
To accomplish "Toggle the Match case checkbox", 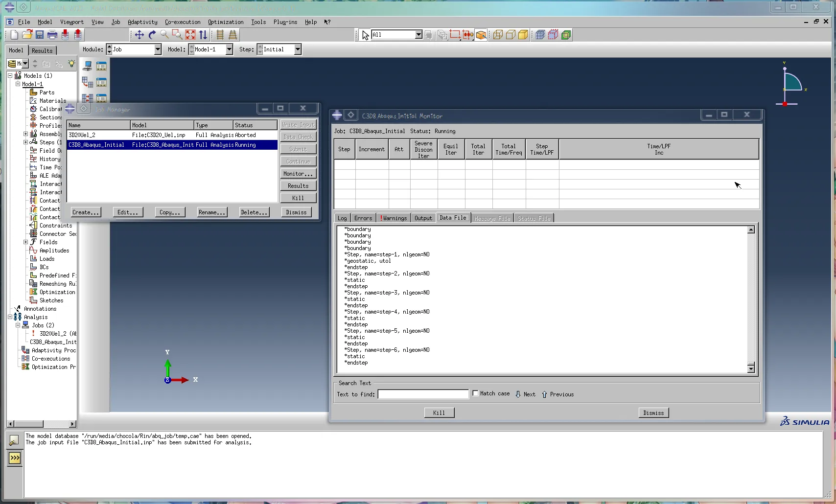I will (475, 393).
